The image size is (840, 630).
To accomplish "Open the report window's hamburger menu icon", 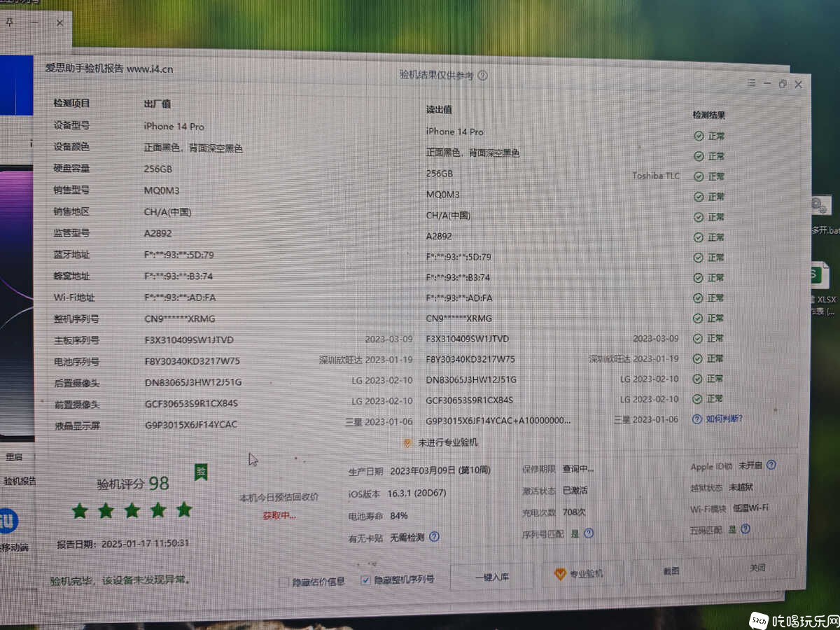I will pyautogui.click(x=751, y=83).
